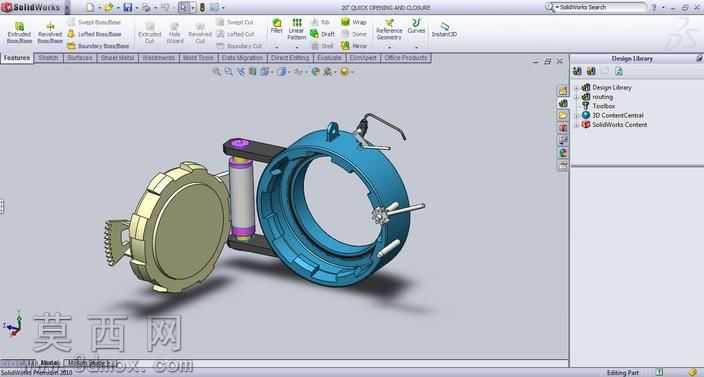
Task: Open the View Orientation menu icon
Action: 264,71
